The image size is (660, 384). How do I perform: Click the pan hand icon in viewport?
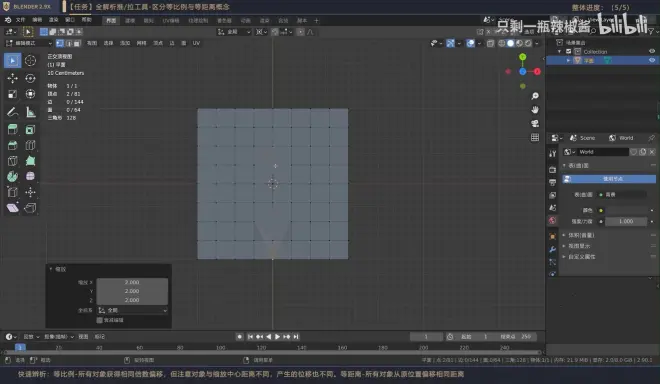[535, 109]
